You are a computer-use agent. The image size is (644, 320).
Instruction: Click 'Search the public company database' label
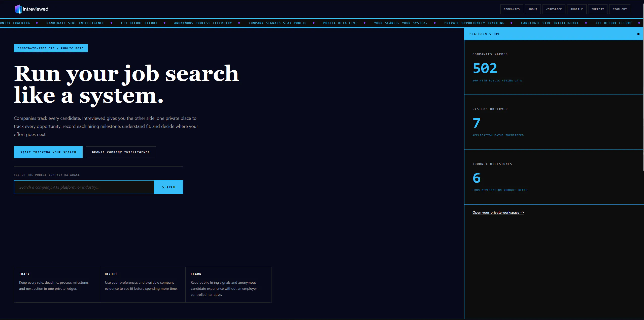pyautogui.click(x=47, y=175)
